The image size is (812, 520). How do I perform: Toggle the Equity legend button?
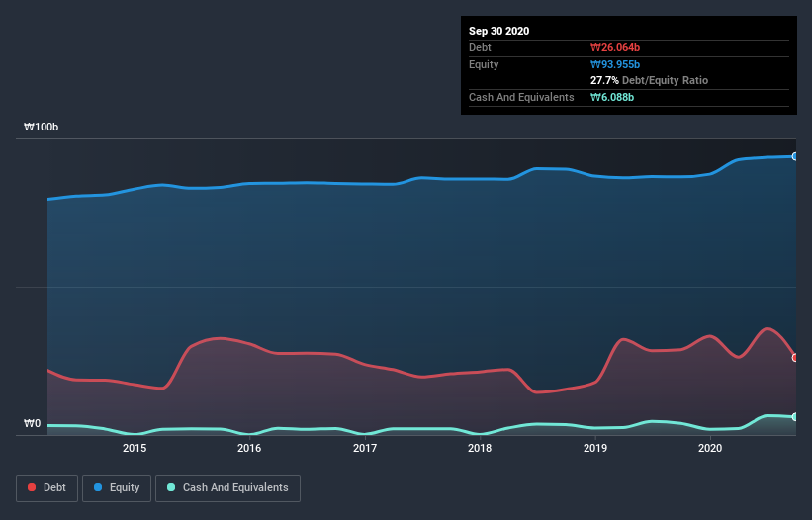[x=117, y=488]
